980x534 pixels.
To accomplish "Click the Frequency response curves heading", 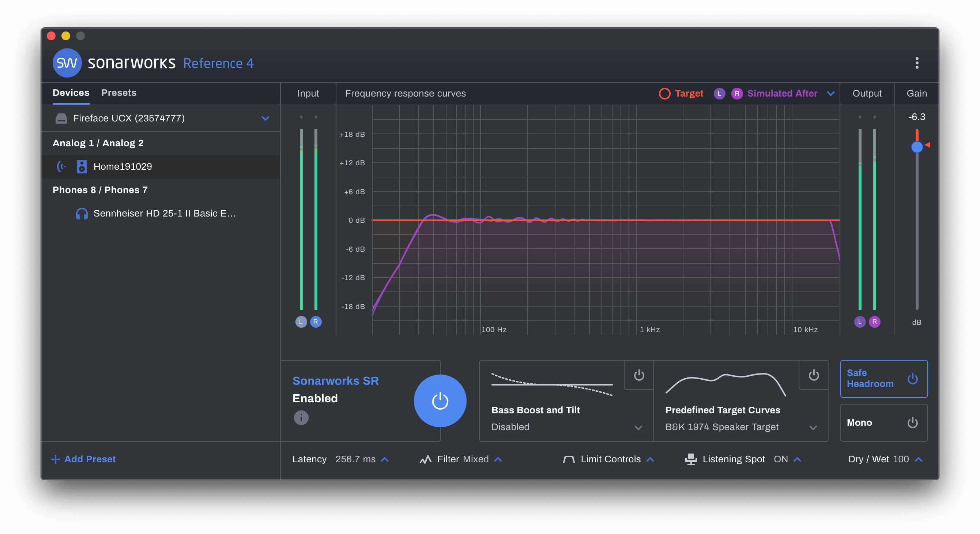I will pyautogui.click(x=405, y=94).
